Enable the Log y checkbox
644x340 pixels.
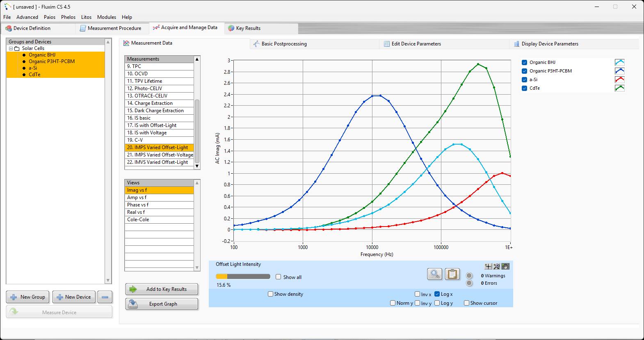[437, 303]
